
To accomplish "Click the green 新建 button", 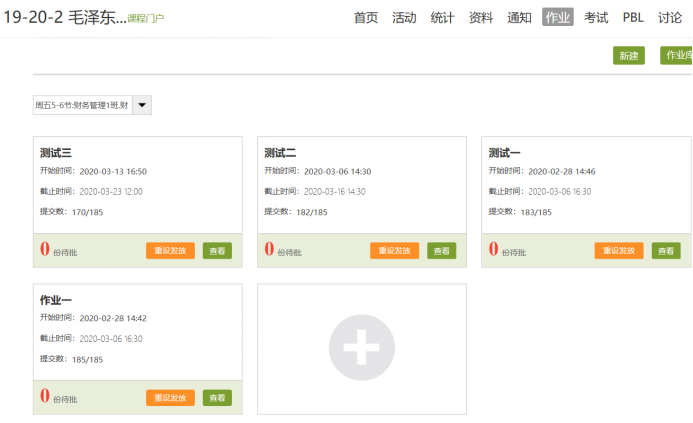I will (x=628, y=56).
